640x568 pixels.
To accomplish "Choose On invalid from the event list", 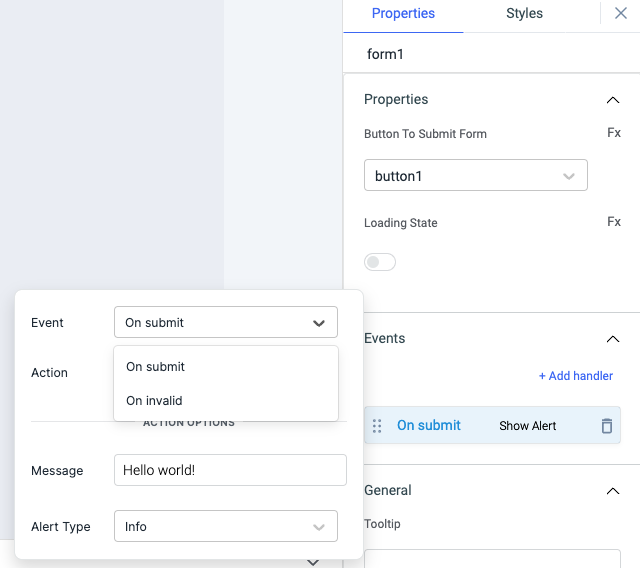I will click(x=154, y=401).
